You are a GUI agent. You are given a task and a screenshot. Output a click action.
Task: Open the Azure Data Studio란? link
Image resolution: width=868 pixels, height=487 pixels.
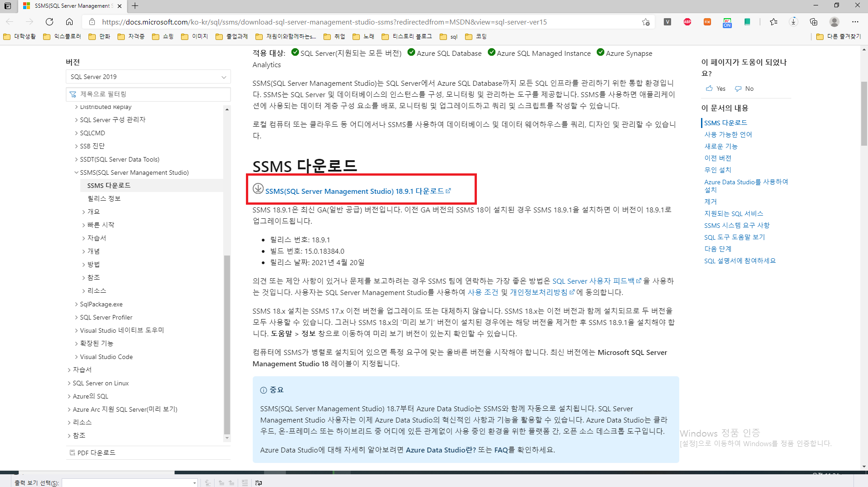[441, 450]
